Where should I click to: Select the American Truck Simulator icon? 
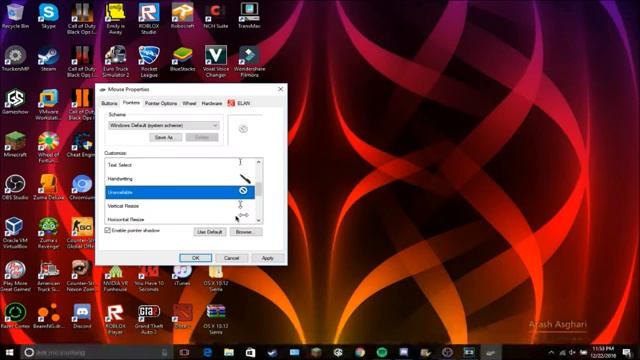[x=49, y=276]
